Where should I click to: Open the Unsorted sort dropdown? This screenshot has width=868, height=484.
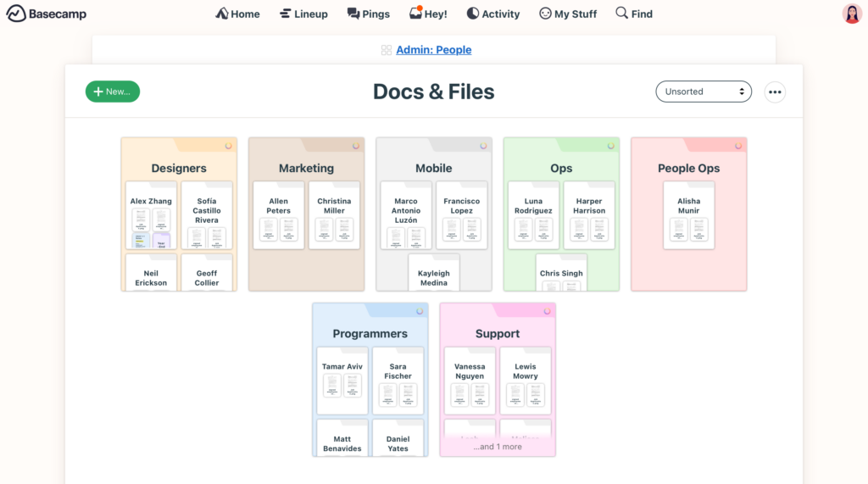(x=704, y=92)
